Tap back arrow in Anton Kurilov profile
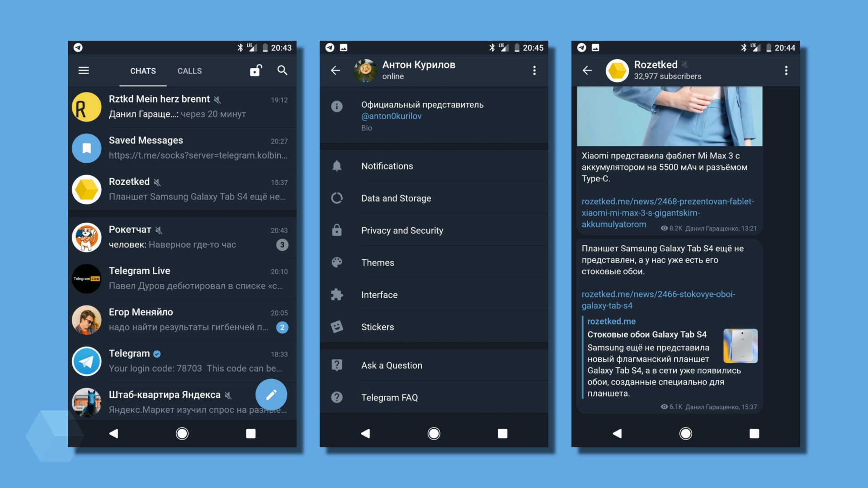 [335, 70]
